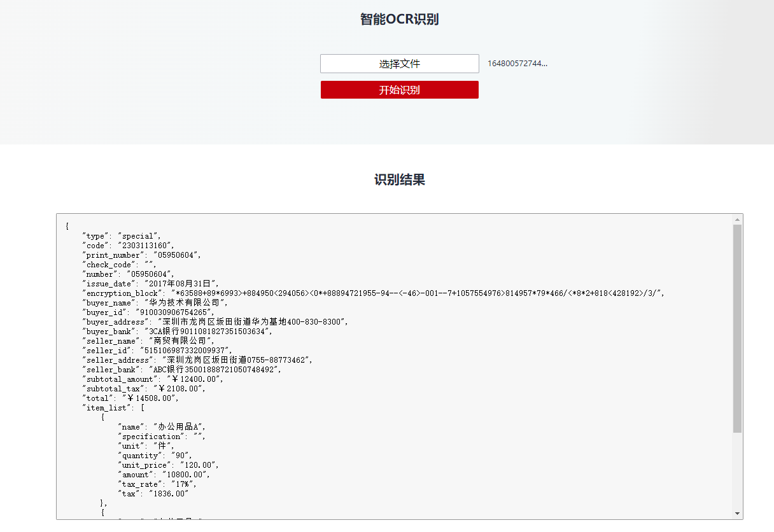Viewport: 774px width, 532px height.
Task: Click the "buyer_name" 华为技术有限公司 line
Action: [154, 303]
